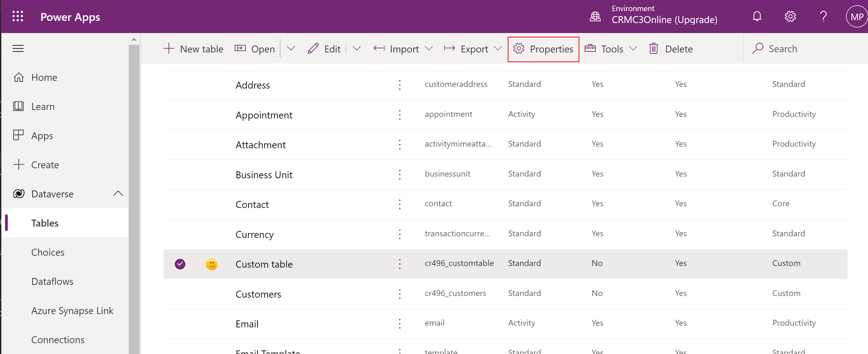This screenshot has height=354, width=868.
Task: Open the Choices section in sidebar
Action: pos(48,252)
